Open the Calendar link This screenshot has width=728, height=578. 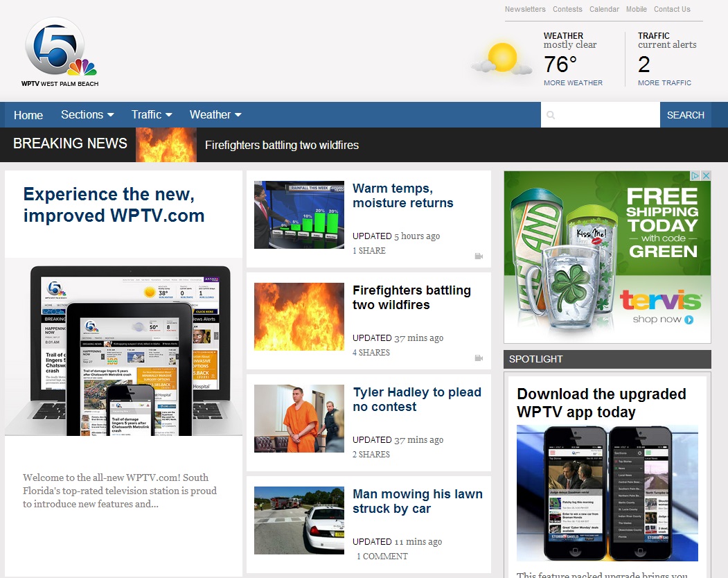pyautogui.click(x=604, y=9)
